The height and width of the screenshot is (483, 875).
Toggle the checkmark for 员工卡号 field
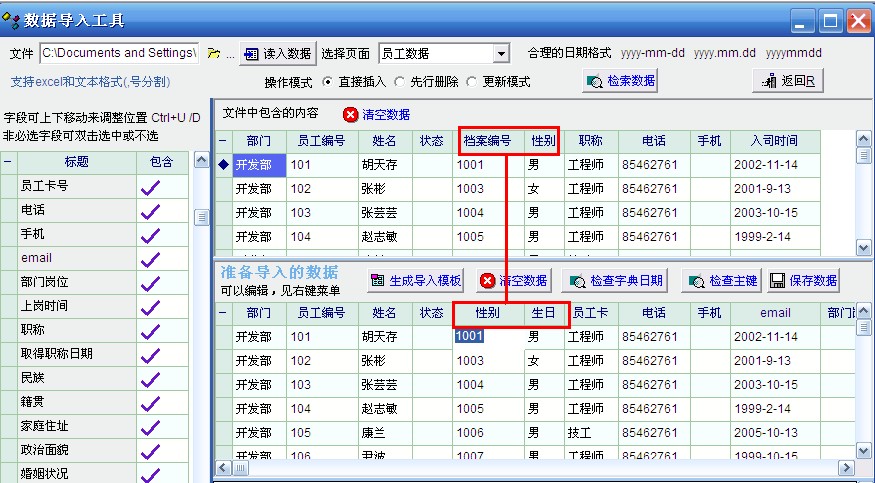point(150,186)
